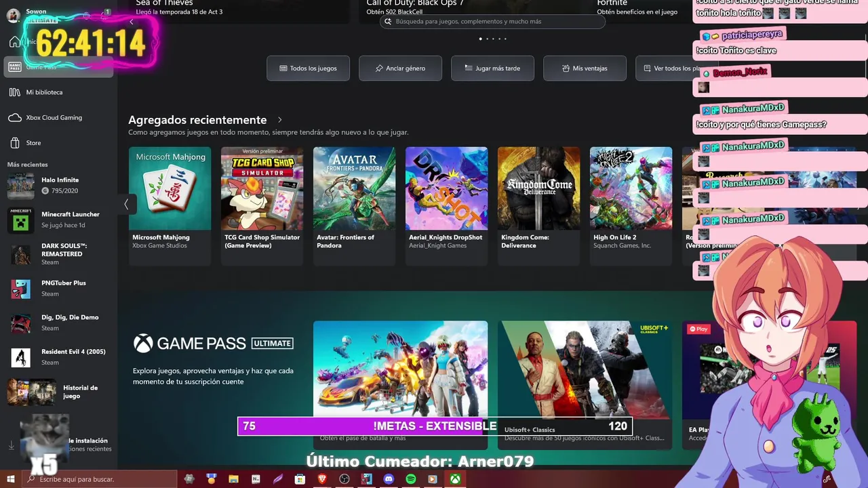Open Avatar: Frontiers of Pandora tile
The image size is (868, 488).
coord(354,205)
